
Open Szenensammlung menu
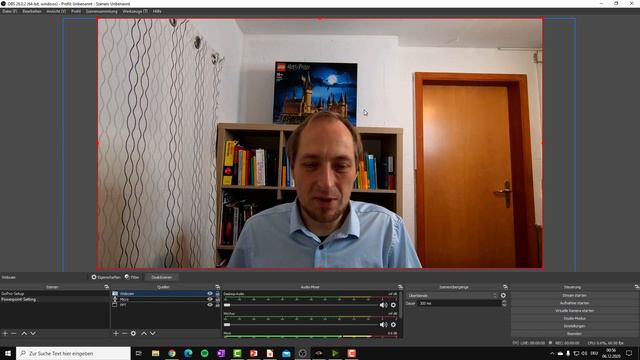pos(102,11)
